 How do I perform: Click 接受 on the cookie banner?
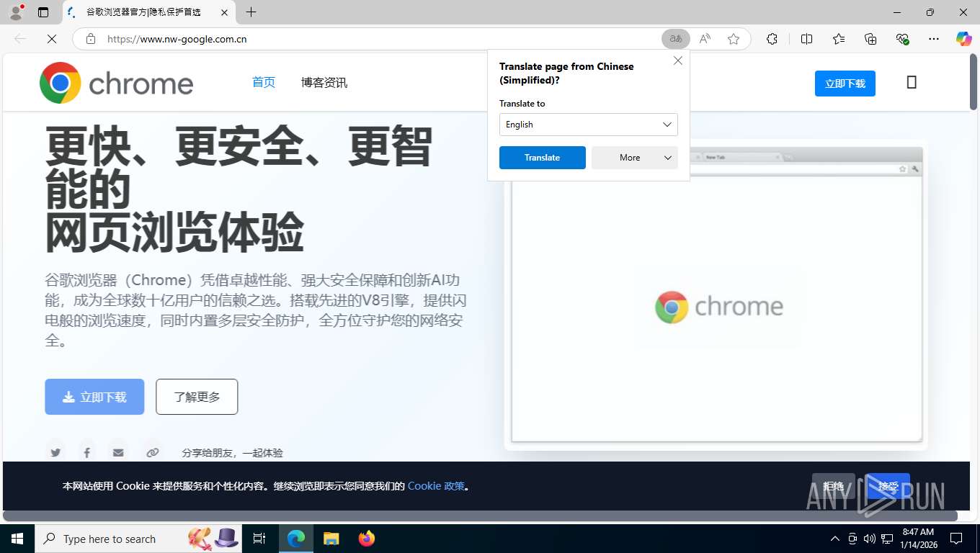(x=888, y=486)
